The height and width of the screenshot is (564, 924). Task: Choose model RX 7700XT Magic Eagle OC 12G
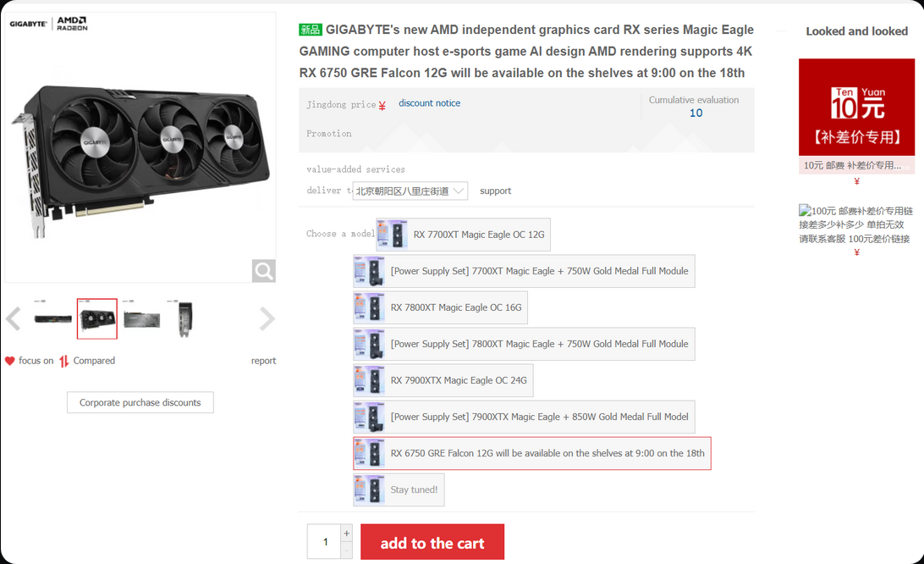[463, 235]
